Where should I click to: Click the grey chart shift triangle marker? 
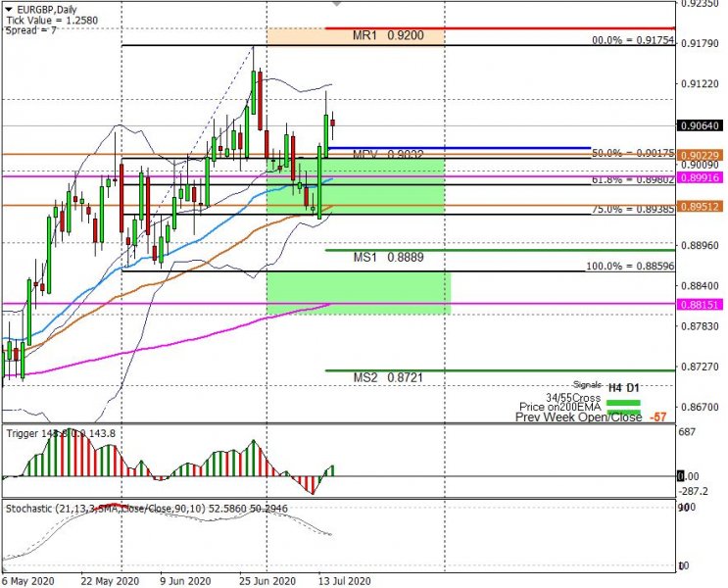click(x=337, y=5)
